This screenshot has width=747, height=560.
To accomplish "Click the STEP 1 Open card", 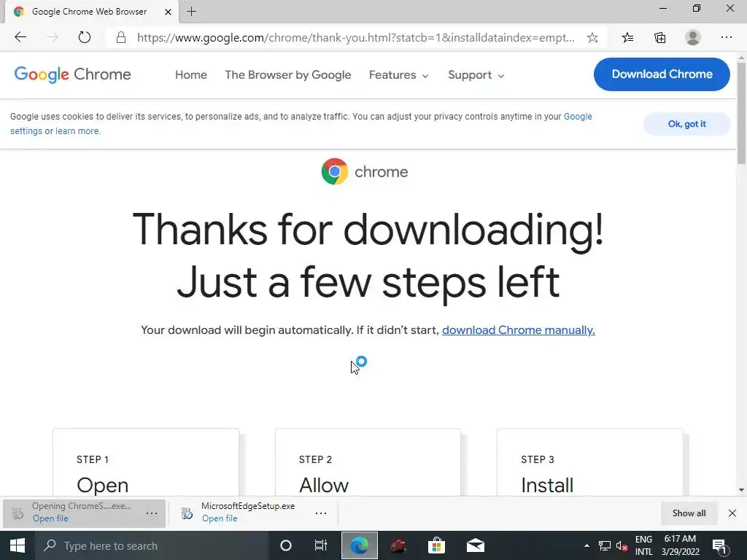I will [146, 462].
